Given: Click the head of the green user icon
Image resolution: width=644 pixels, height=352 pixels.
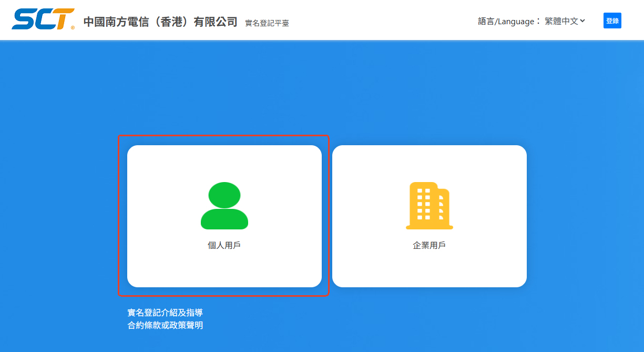Looking at the screenshot, I should 224,194.
